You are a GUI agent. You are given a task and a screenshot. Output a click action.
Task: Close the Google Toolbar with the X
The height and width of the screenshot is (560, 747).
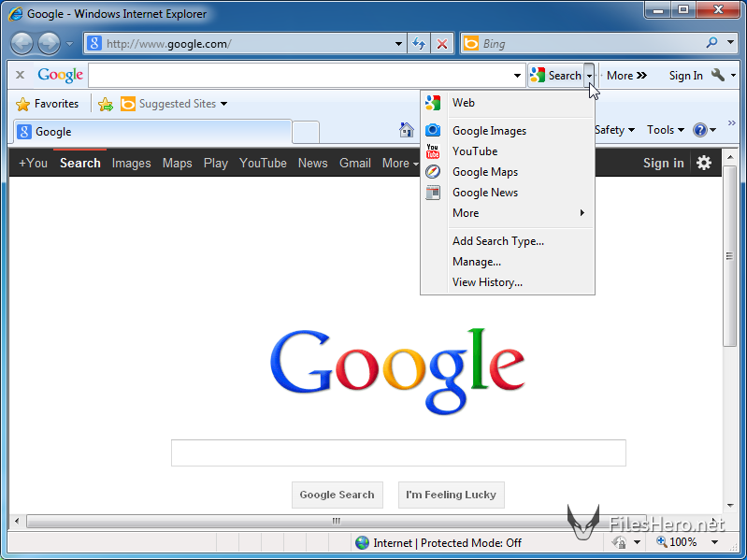tap(20, 75)
